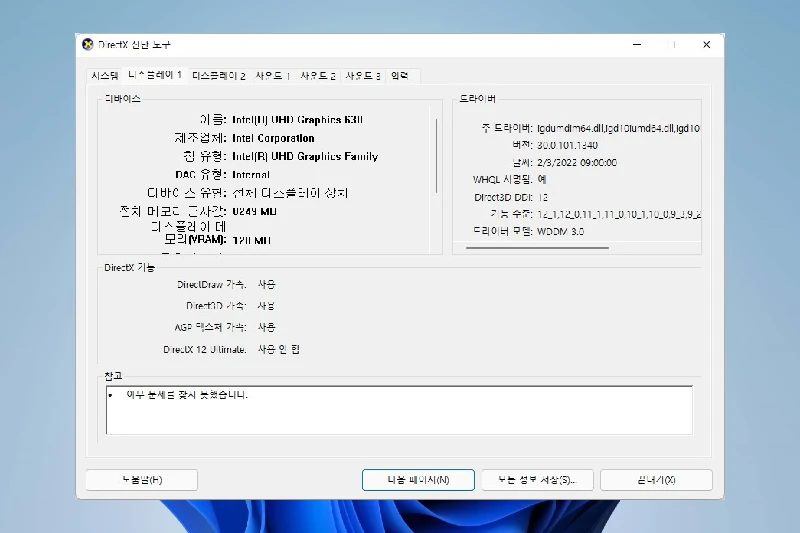Click the 도움말(H) button

pyautogui.click(x=142, y=480)
